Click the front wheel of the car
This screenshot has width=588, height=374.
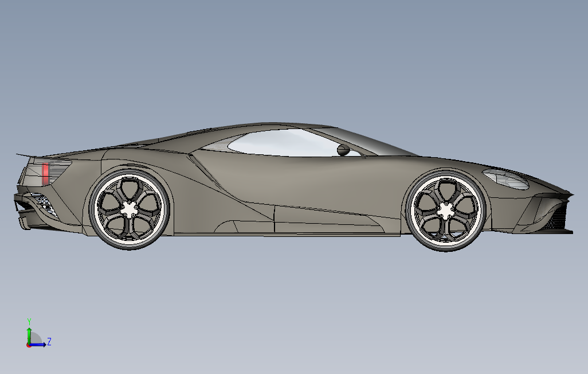point(446,211)
